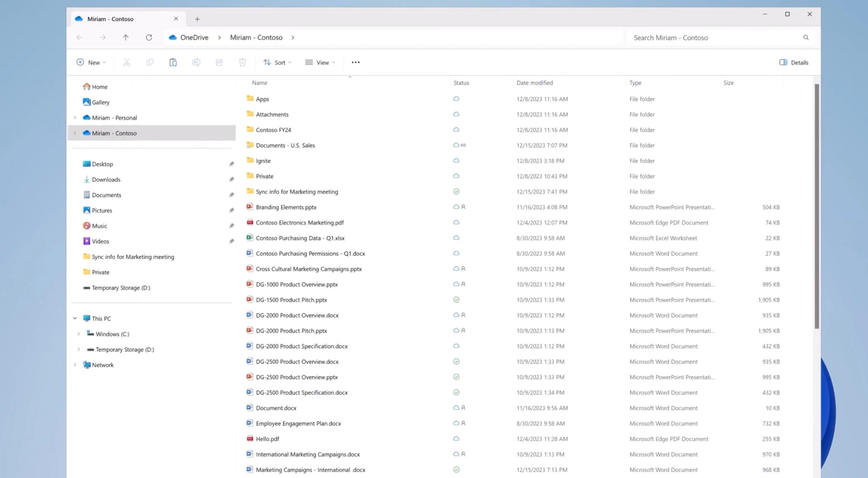Click the pin icon next to Desktop
The height and width of the screenshot is (478, 868).
(232, 164)
